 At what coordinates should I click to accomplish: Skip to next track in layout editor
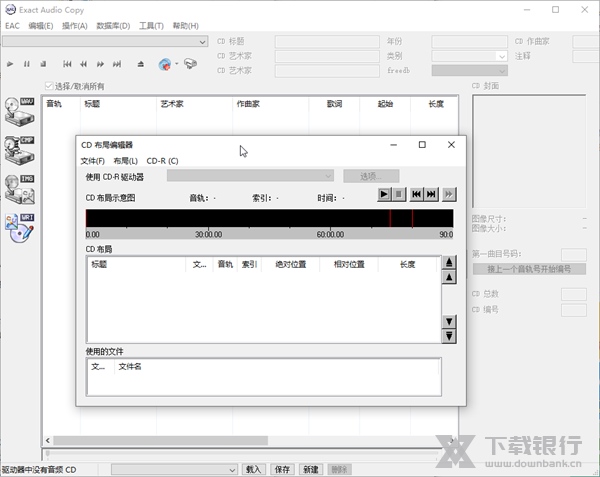[x=432, y=195]
